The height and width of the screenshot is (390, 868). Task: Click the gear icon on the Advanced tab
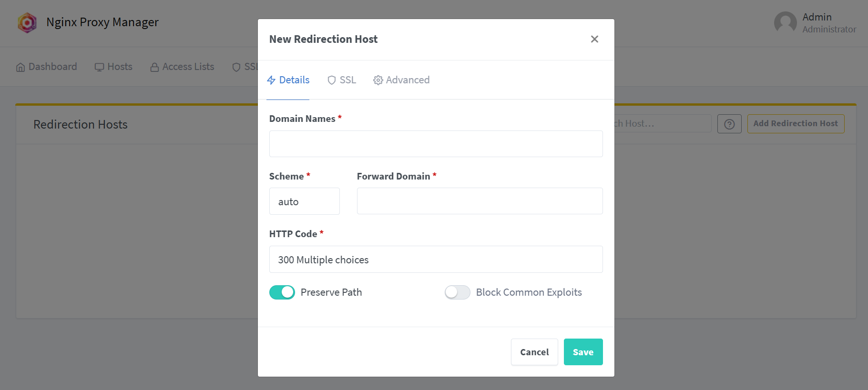tap(378, 80)
